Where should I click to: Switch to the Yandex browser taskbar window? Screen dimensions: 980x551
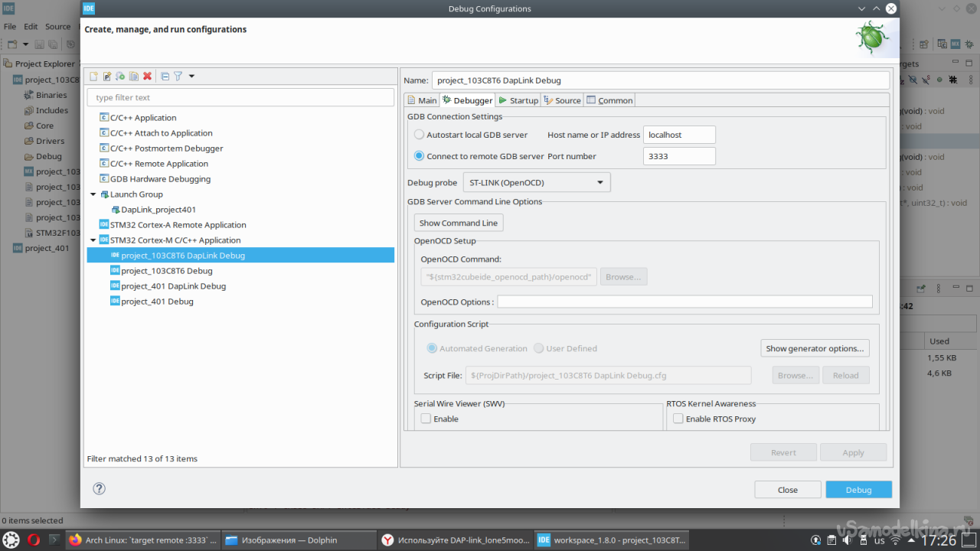tap(456, 540)
